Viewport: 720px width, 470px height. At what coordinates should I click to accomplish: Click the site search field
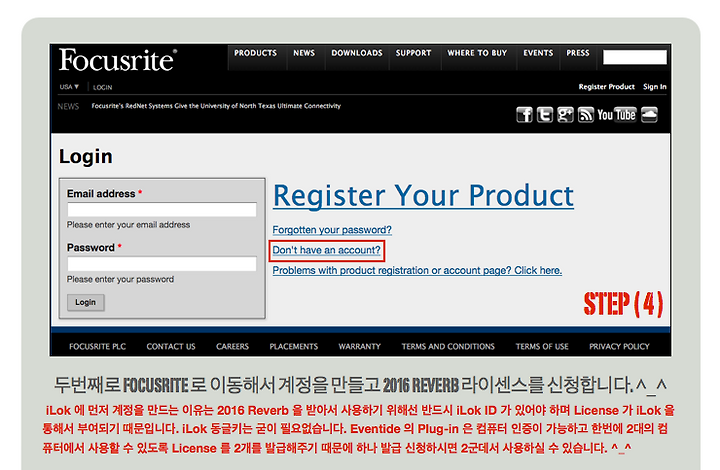(x=635, y=57)
